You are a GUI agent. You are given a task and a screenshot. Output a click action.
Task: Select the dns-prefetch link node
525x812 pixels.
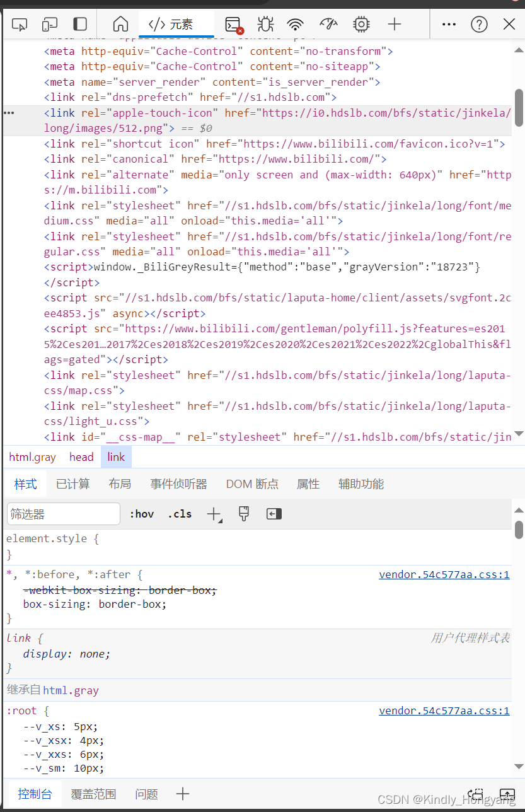(190, 97)
